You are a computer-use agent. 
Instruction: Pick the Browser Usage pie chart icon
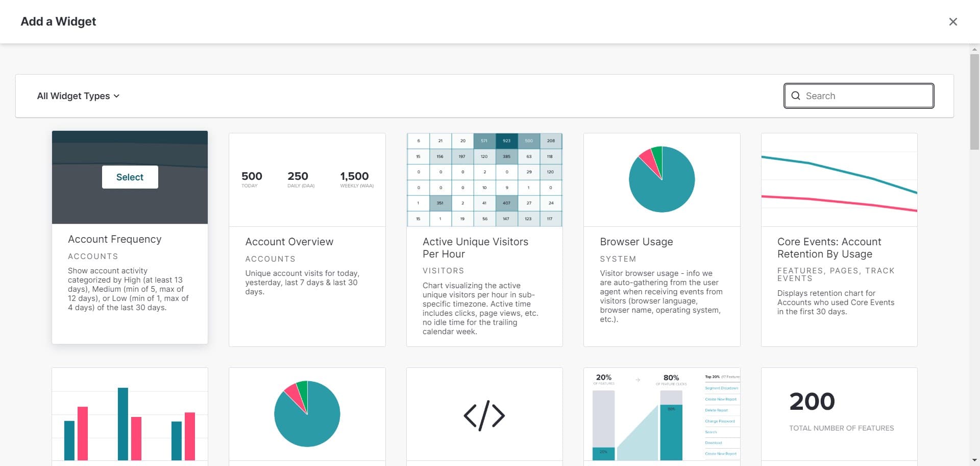[x=661, y=179]
